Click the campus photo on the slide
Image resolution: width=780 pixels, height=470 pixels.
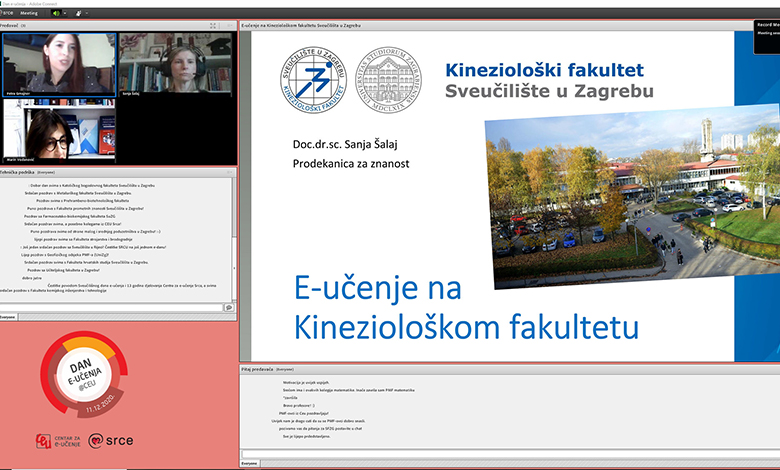(633, 196)
